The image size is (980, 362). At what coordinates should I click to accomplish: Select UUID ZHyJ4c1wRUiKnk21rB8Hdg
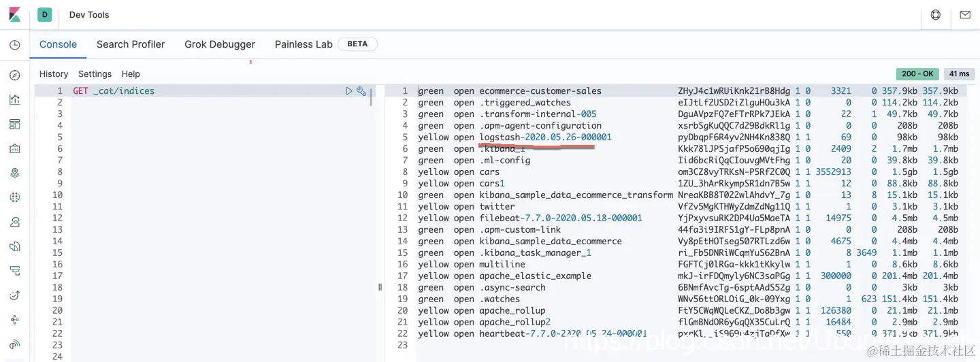(734, 91)
